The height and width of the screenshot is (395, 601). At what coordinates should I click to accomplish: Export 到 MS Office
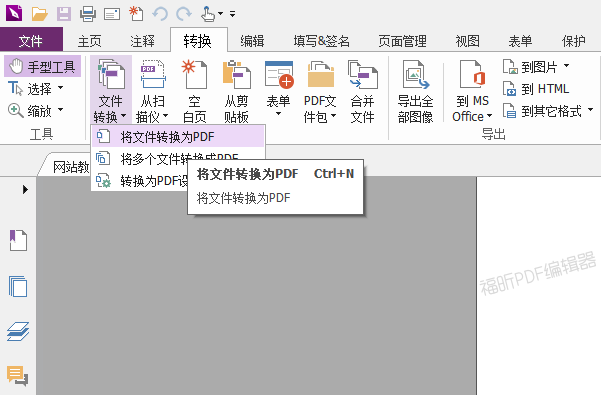click(472, 91)
